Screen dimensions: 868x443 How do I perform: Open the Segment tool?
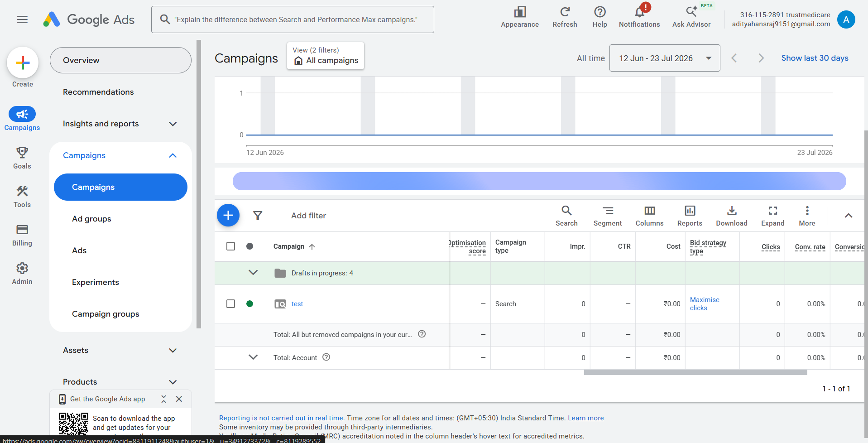[608, 216]
